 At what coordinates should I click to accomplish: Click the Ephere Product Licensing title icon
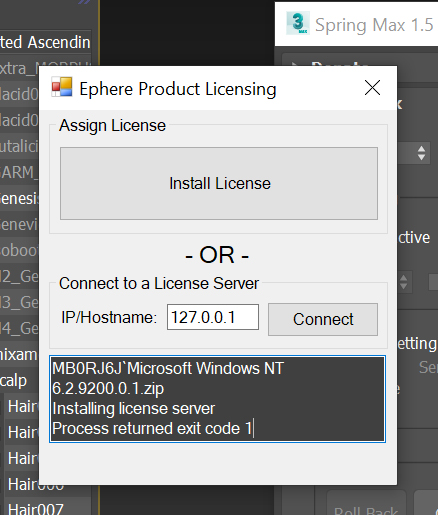point(62,87)
